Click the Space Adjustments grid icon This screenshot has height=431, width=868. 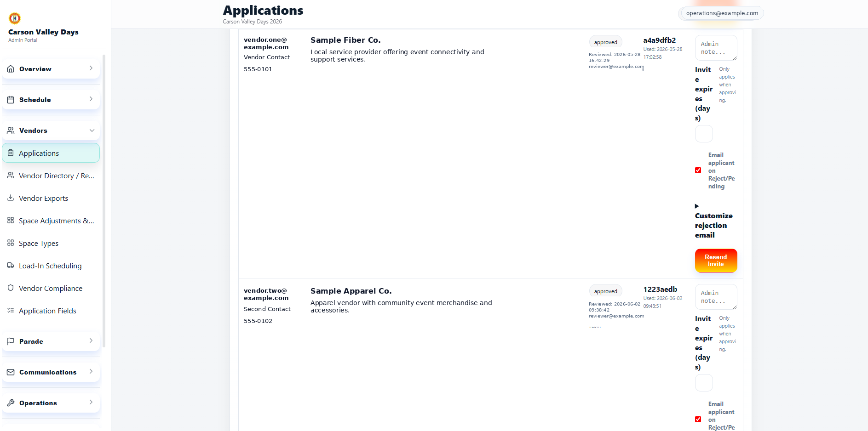(x=11, y=220)
